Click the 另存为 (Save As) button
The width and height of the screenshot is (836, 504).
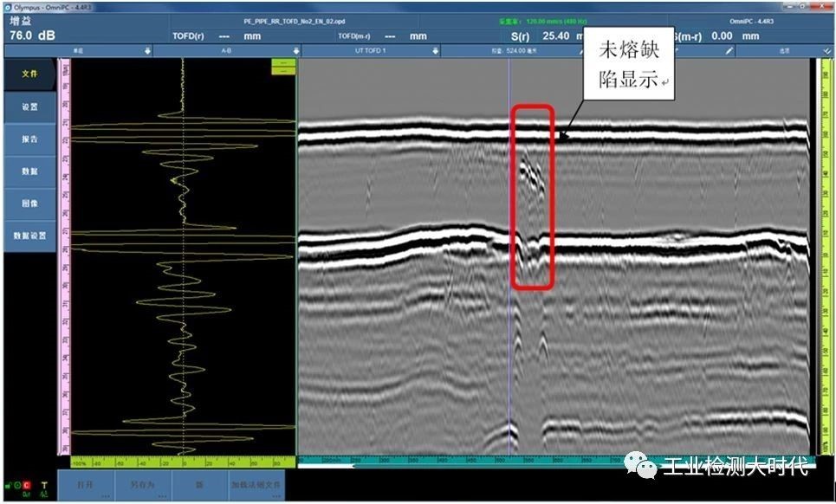pos(142,485)
